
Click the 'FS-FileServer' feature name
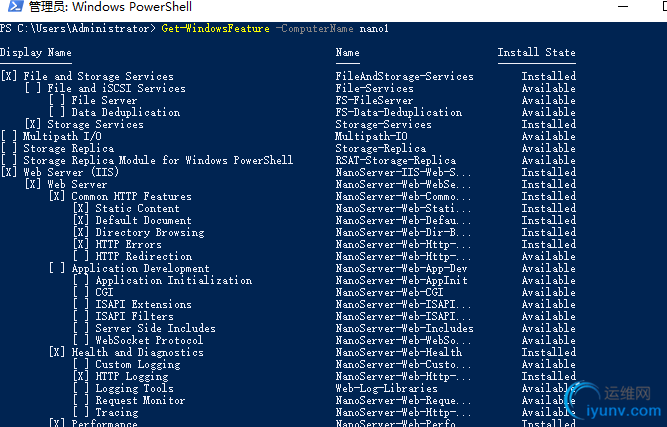point(374,100)
